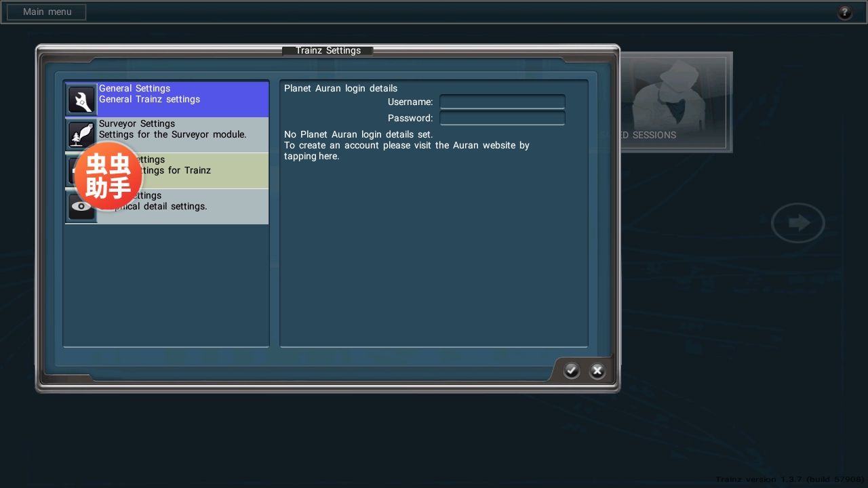This screenshot has width=868, height=488.
Task: Tap the red floating assistant badge
Action: (x=108, y=176)
